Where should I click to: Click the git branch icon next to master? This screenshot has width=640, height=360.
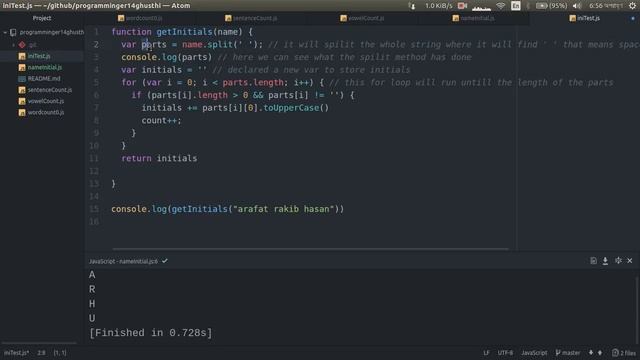click(558, 353)
